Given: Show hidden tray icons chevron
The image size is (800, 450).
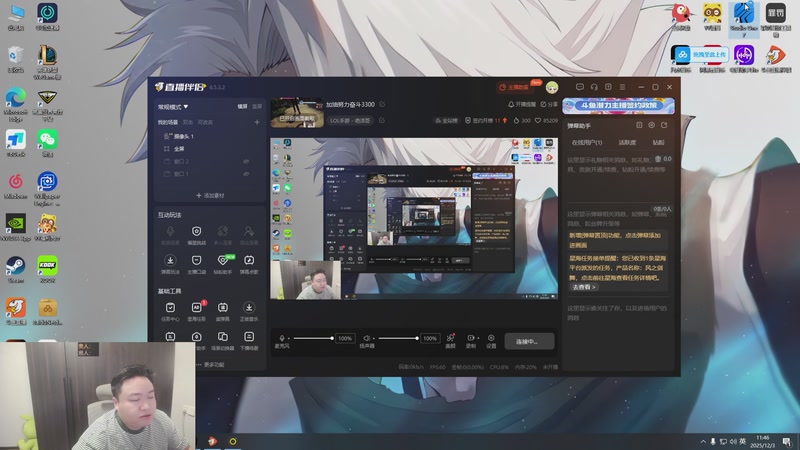Looking at the screenshot, I should (703, 441).
